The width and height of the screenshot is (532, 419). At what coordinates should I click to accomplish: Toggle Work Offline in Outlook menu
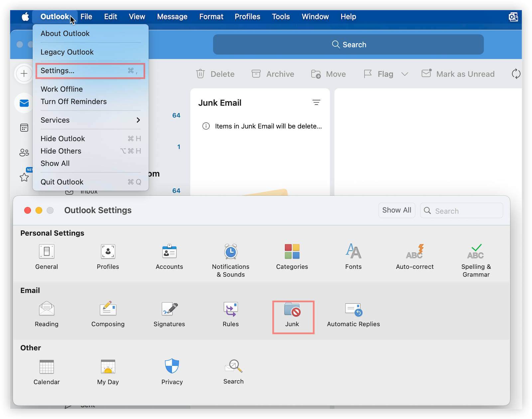pyautogui.click(x=62, y=89)
